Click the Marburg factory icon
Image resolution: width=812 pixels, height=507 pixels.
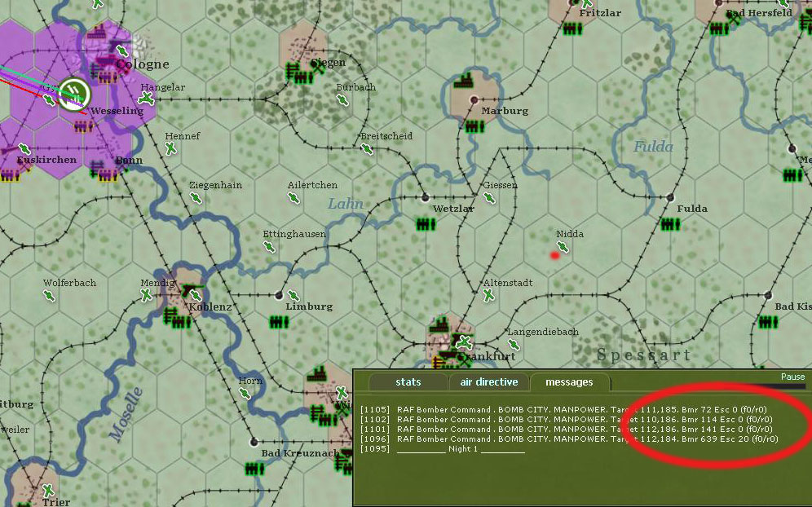(464, 80)
